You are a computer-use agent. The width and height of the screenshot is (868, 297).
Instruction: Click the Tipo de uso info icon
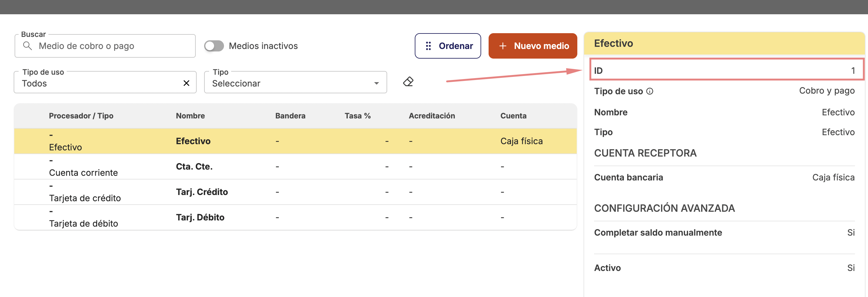point(650,91)
